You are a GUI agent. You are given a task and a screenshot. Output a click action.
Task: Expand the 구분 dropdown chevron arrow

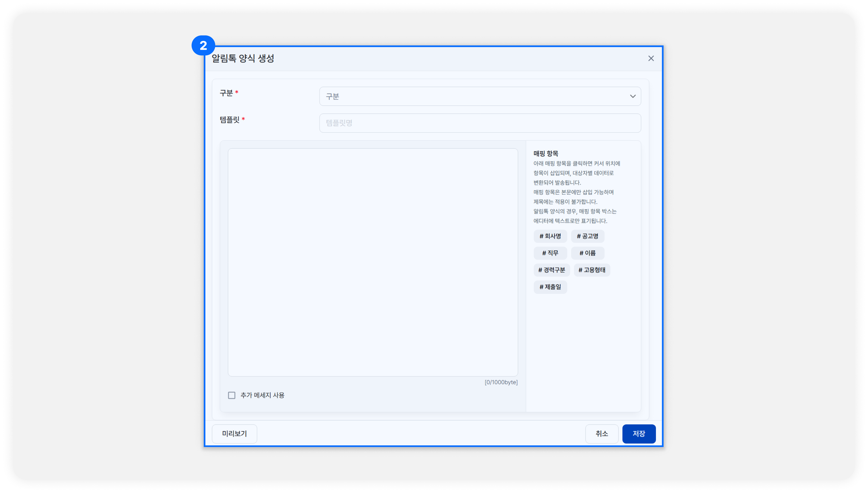632,96
